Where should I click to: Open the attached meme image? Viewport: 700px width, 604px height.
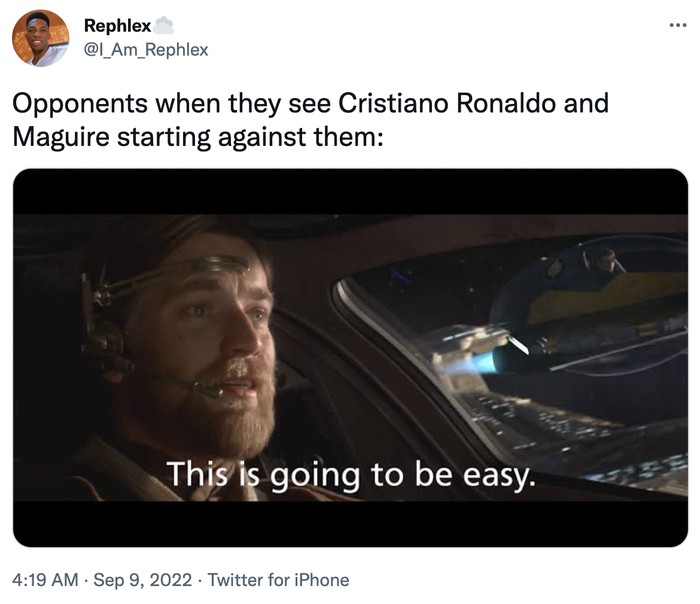(x=350, y=358)
